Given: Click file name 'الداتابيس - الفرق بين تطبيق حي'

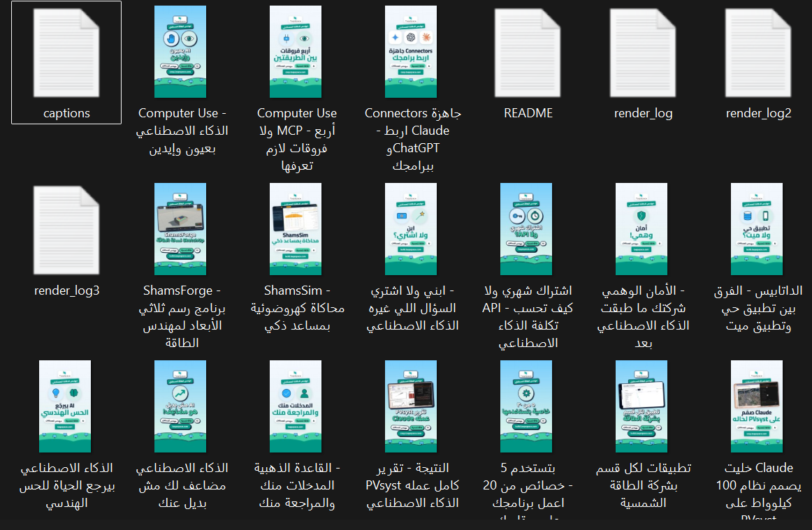Looking at the screenshot, I should tap(759, 308).
